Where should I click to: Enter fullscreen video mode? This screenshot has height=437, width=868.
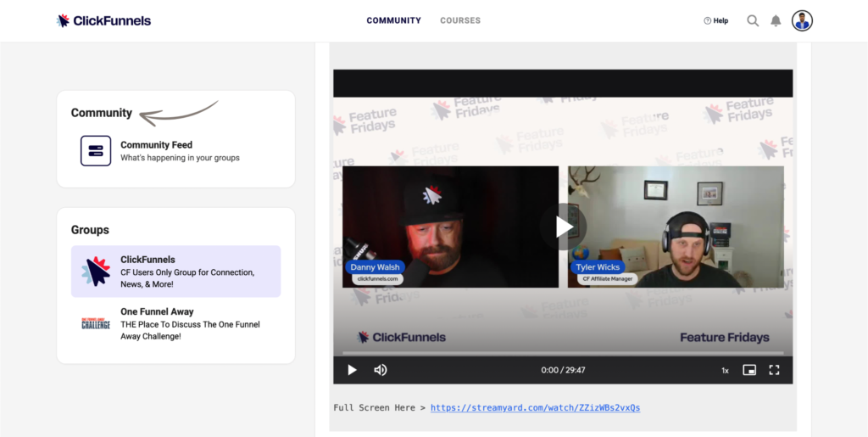point(775,370)
